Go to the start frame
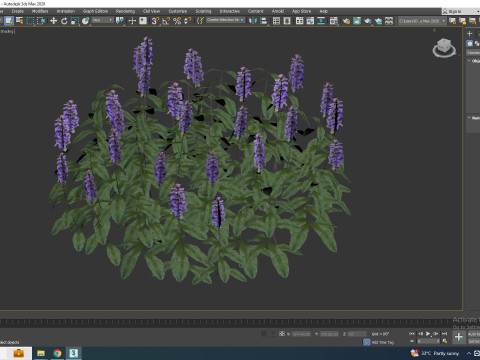Screen dimensions: 480x360 [x=412, y=333]
